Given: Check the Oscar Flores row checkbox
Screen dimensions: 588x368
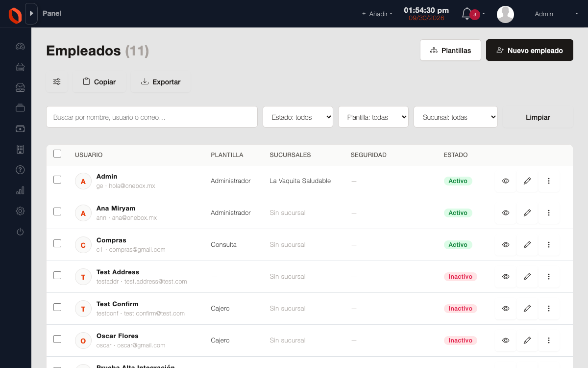Looking at the screenshot, I should 57,339.
